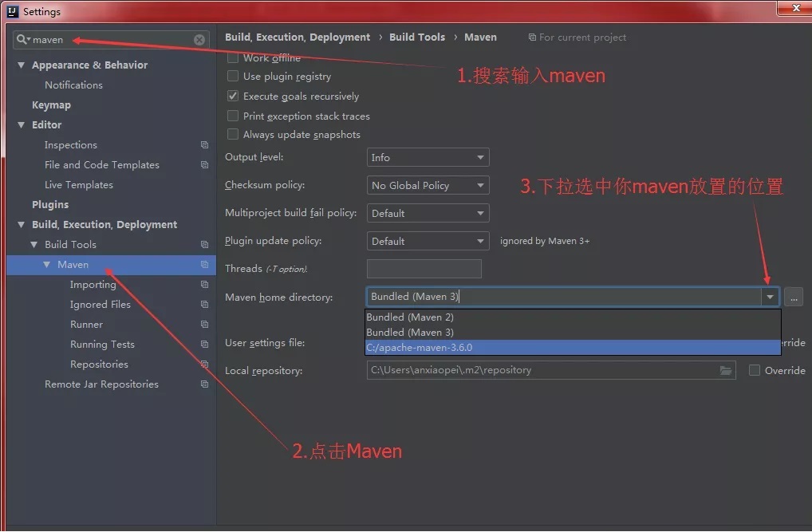Uncheck Execute goals recursively
The width and height of the screenshot is (812, 532).
coord(233,97)
